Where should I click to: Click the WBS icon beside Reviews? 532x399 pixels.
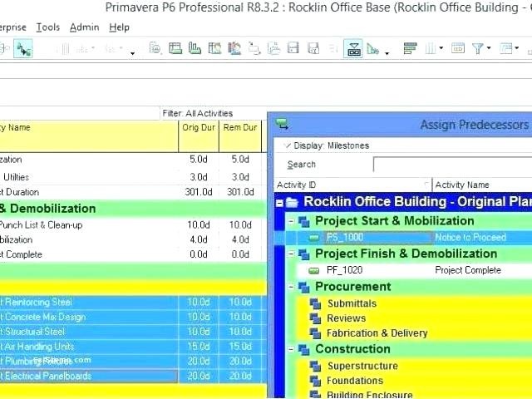click(x=316, y=318)
